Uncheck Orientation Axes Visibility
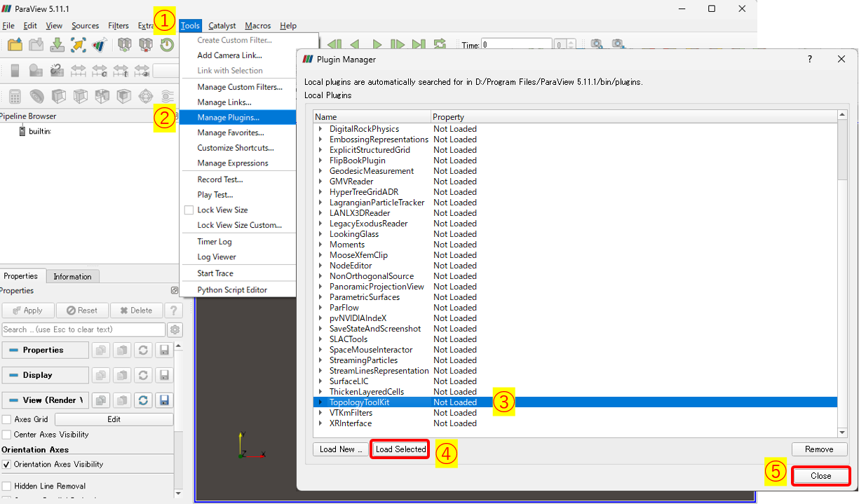The image size is (859, 504). pyautogui.click(x=7, y=464)
